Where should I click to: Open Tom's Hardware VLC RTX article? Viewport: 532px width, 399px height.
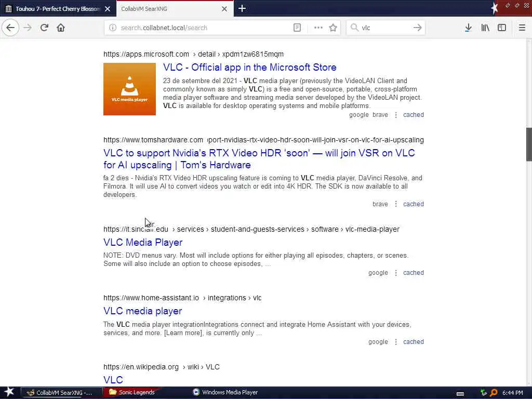click(x=259, y=159)
